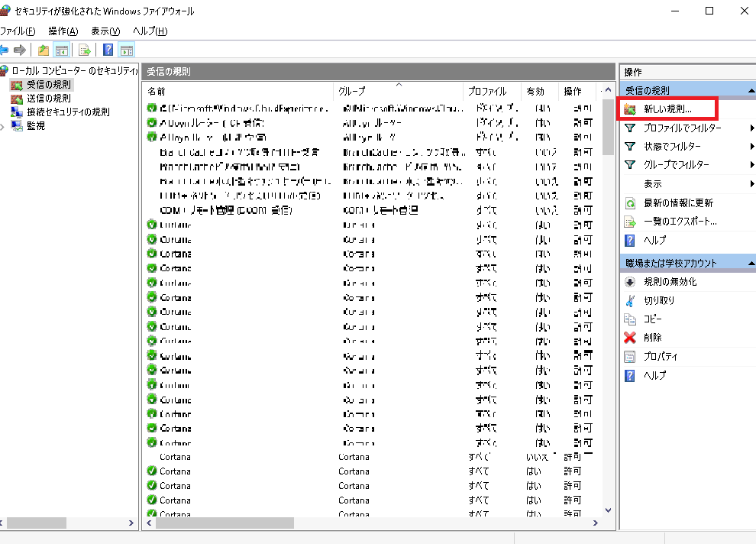Click the rules list vertical scrollbar thumb
Screen dimensions: 756x544
608,126
